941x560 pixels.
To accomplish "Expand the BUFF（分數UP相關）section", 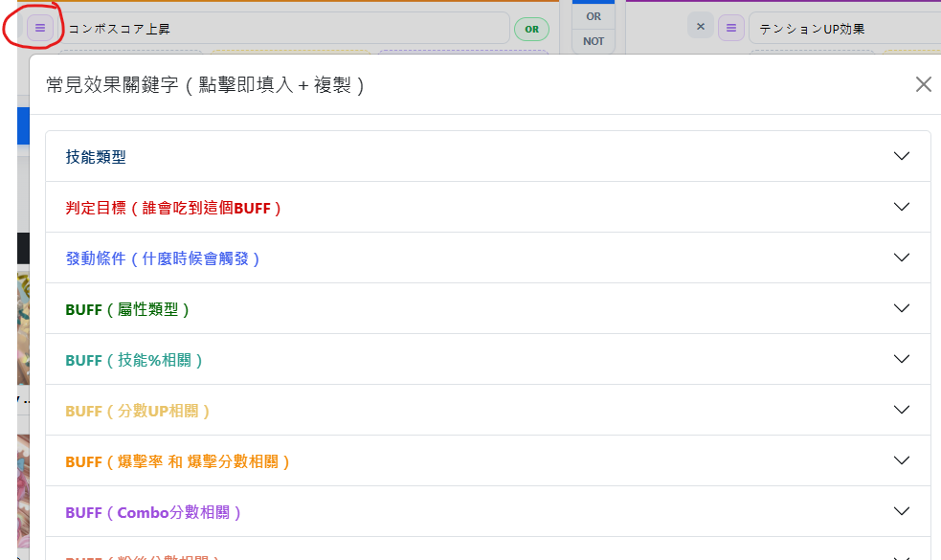I will 488,411.
